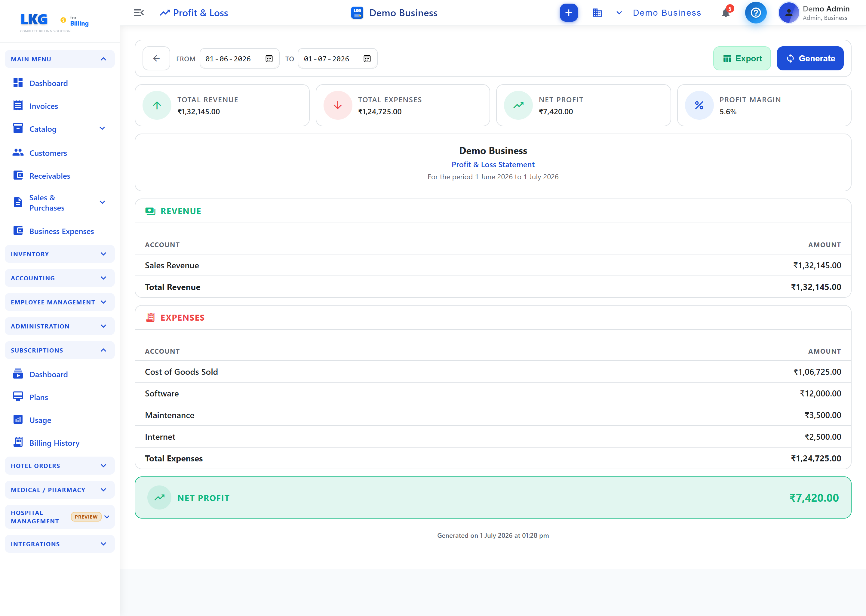The height and width of the screenshot is (616, 866).
Task: Open Billing History in sidebar
Action: 60,443
